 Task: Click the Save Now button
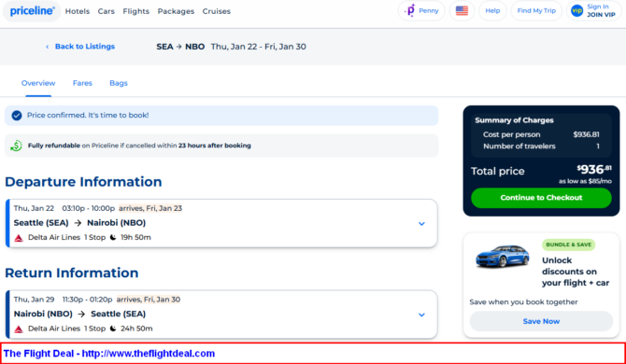(541, 321)
